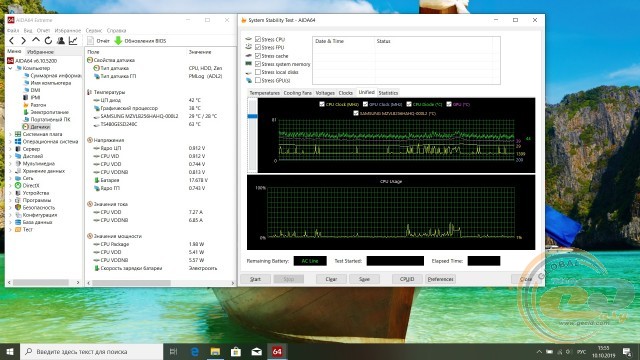This screenshot has width=640, height=360.
Task: Select the Разгон tree item
Action: click(35, 105)
